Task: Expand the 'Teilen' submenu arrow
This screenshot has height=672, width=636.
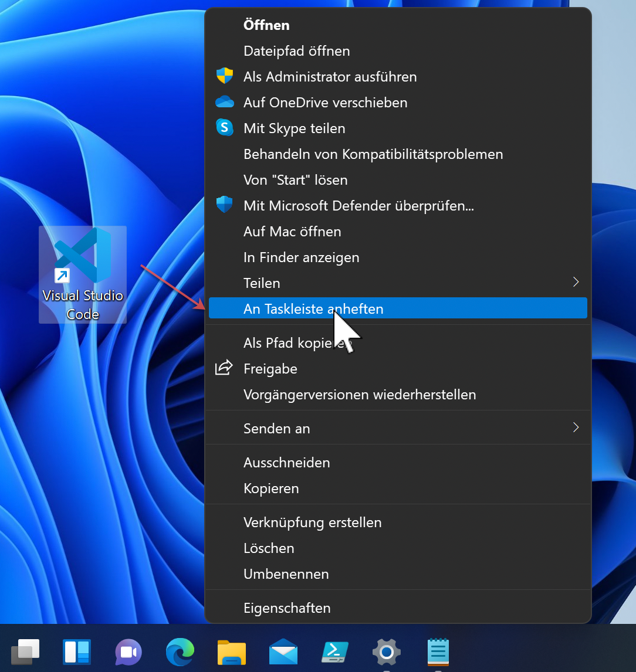Action: (x=576, y=282)
